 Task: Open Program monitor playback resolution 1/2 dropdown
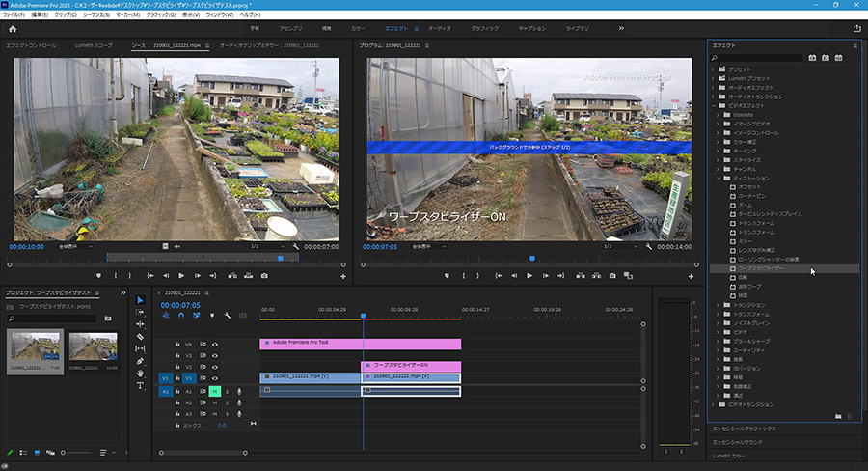(x=618, y=246)
